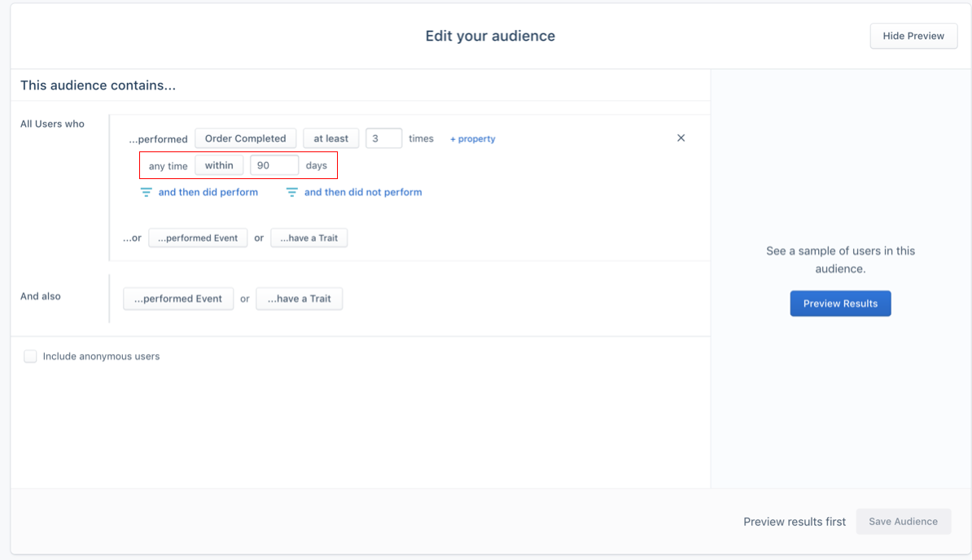972x560 pixels.
Task: Click the 'any time' label
Action: click(168, 166)
